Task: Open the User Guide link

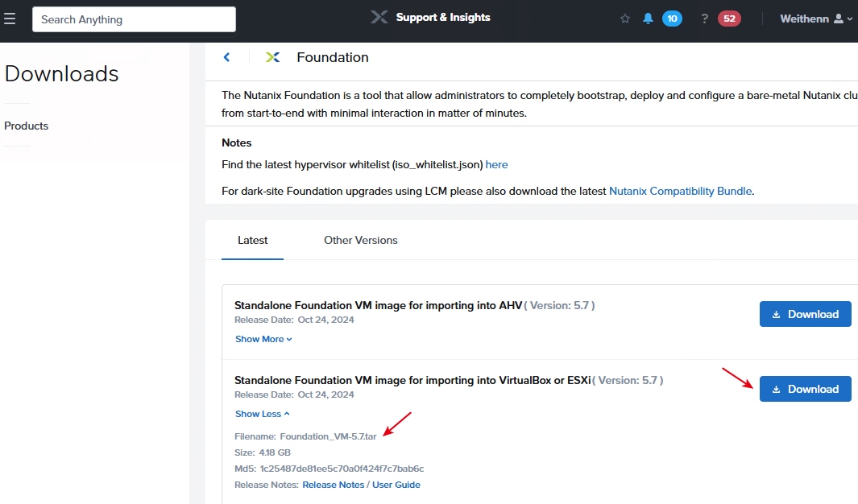Action: pyautogui.click(x=396, y=485)
